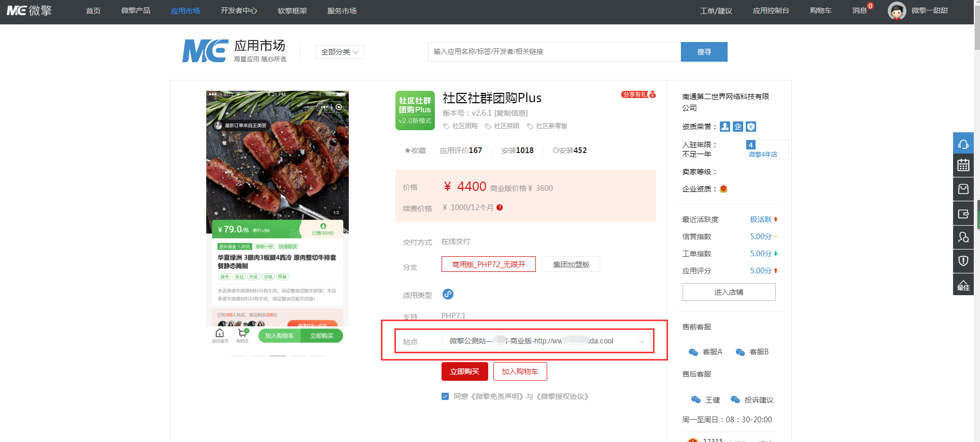Click the 收藏 star to favorite
This screenshot has height=442, width=980.
[407, 150]
